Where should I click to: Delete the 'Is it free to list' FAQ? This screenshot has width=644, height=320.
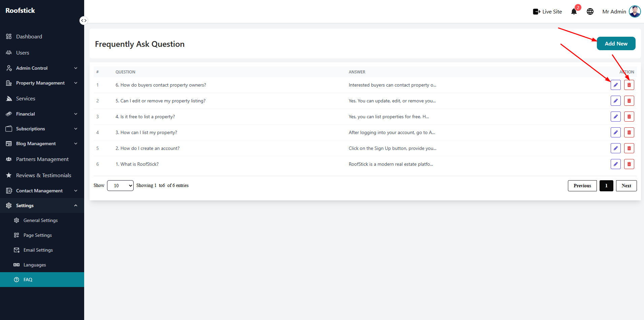pyautogui.click(x=629, y=117)
